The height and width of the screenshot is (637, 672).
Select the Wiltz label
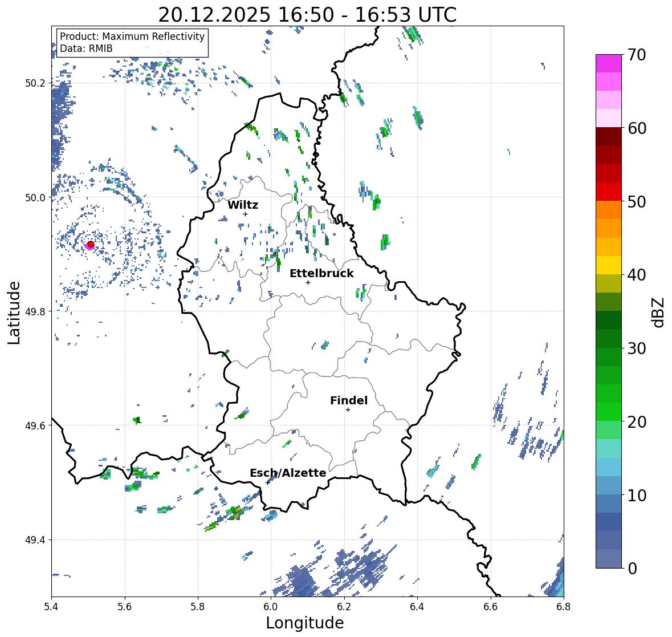(x=243, y=205)
